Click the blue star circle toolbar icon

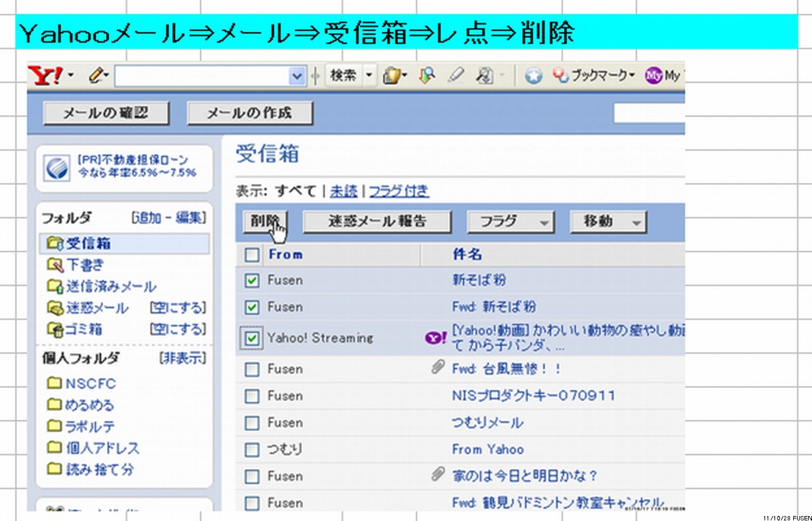(x=533, y=76)
